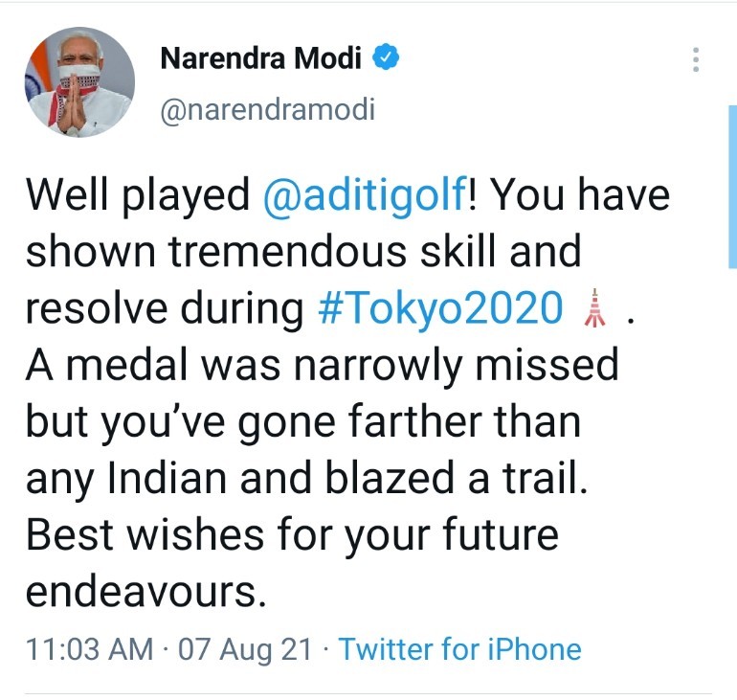The height and width of the screenshot is (700, 737).
Task: Click the line "shown tremendous skill and"
Action: [302, 252]
